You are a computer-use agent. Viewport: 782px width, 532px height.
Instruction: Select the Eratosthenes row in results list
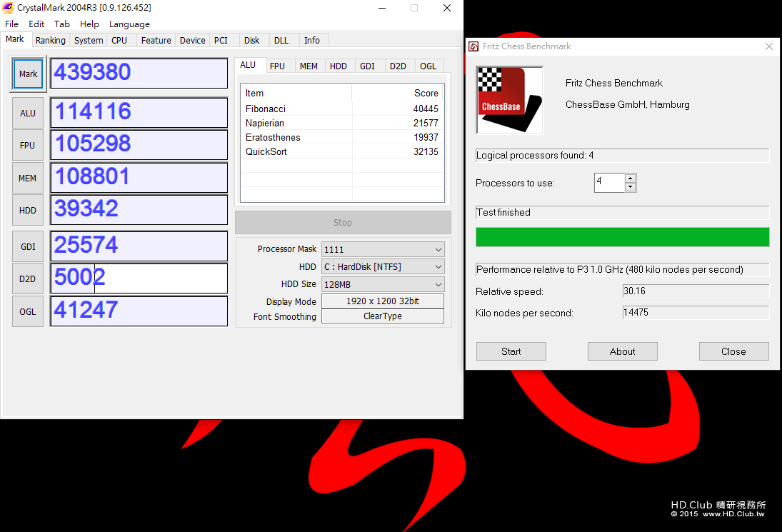pyautogui.click(x=342, y=137)
